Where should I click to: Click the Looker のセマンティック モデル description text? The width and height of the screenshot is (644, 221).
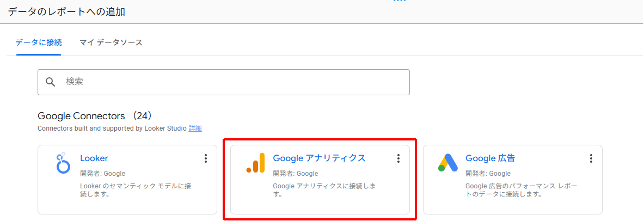(136, 190)
